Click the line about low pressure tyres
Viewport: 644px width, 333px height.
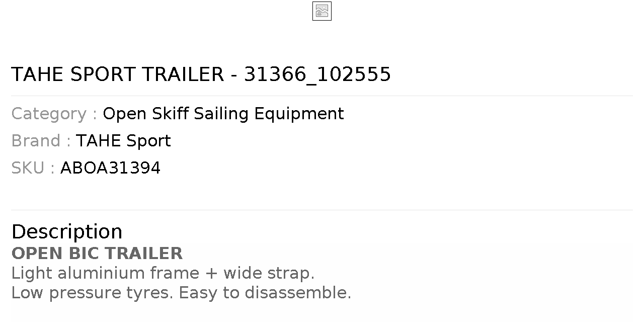point(181,293)
